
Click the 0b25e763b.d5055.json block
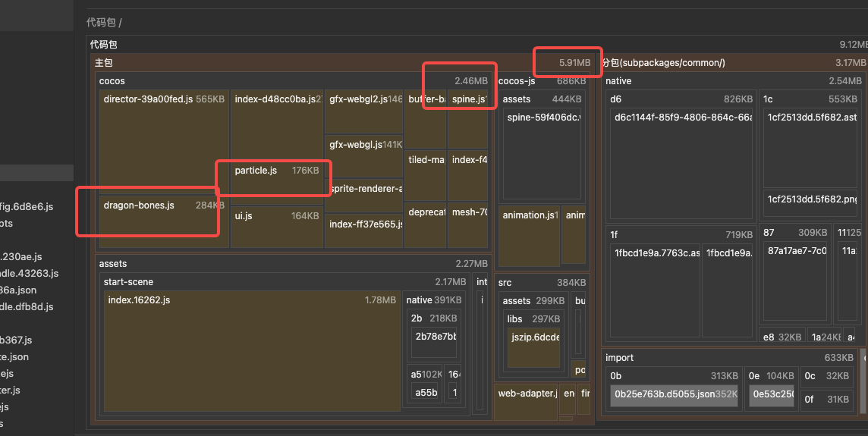(674, 396)
